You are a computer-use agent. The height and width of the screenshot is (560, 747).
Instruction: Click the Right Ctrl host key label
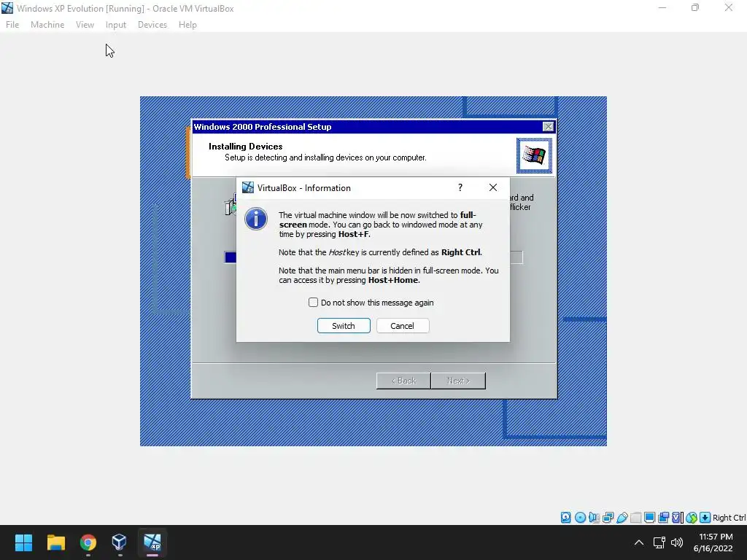[729, 518]
